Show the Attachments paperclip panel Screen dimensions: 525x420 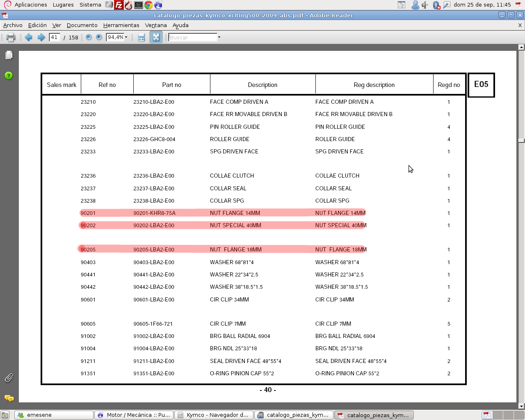(9, 378)
